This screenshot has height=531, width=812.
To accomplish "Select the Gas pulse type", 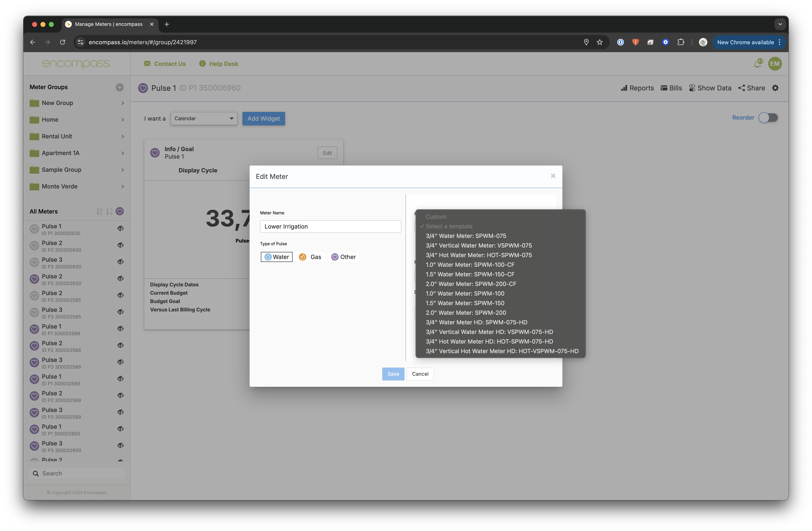I will click(x=310, y=257).
